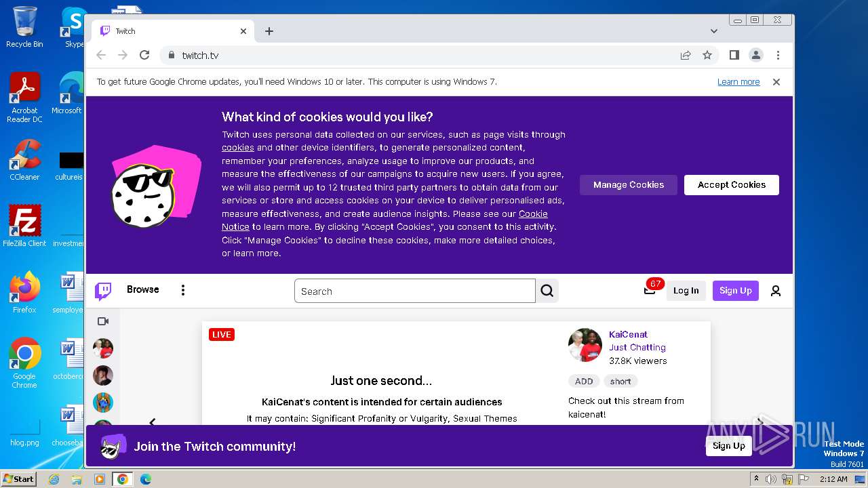Screen dimensions: 868x488
Task: Open the first sidebar channel avatar
Action: (103, 348)
